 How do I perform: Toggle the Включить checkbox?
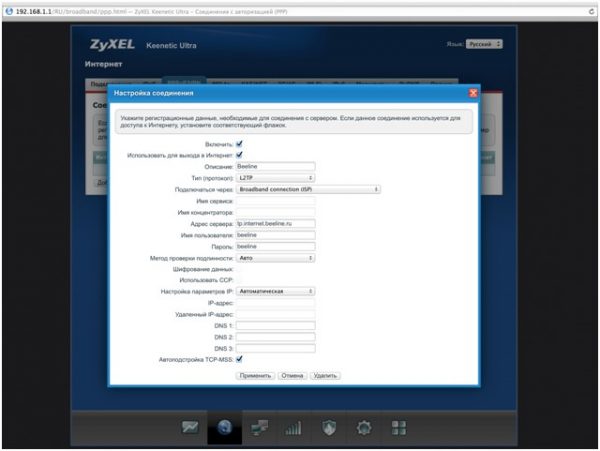click(x=239, y=144)
